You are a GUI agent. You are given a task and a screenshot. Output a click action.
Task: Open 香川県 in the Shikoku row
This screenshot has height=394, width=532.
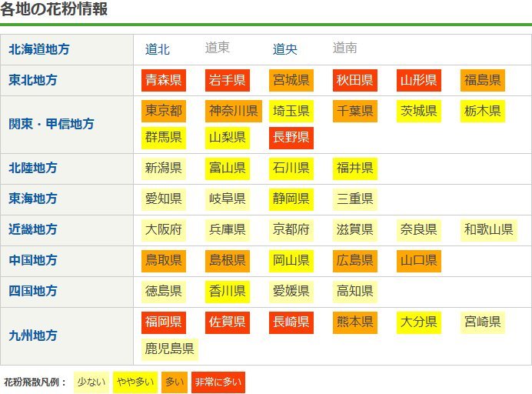[228, 291]
